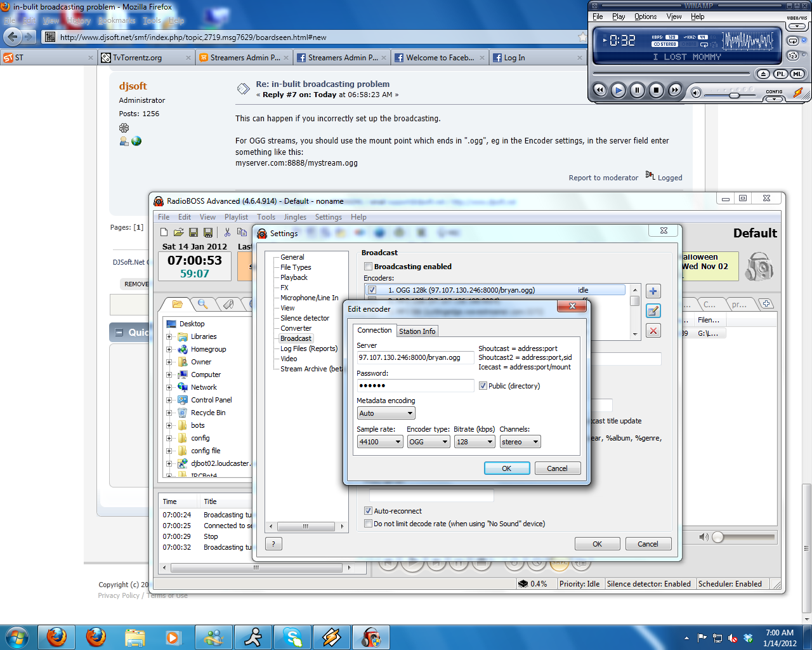Adjust Winamp volume slider

pos(734,95)
